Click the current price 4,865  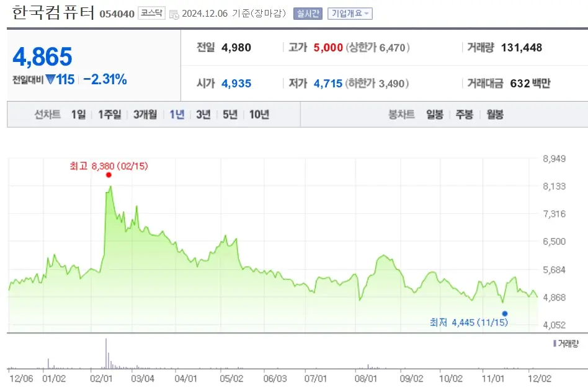pyautogui.click(x=42, y=56)
